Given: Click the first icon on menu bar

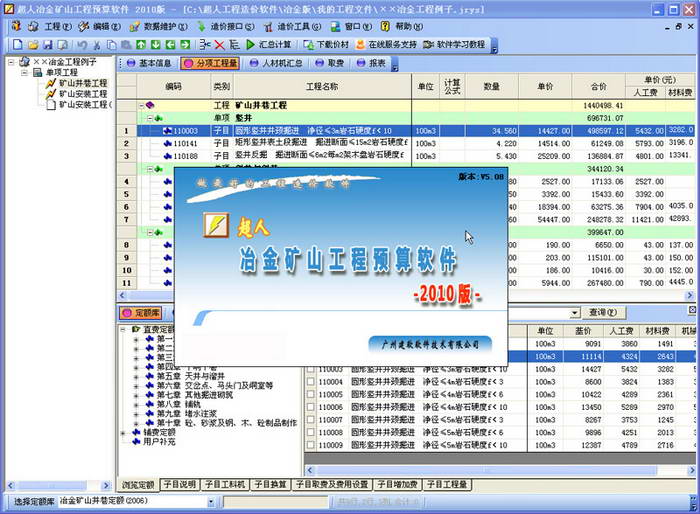Looking at the screenshot, I should 17,26.
